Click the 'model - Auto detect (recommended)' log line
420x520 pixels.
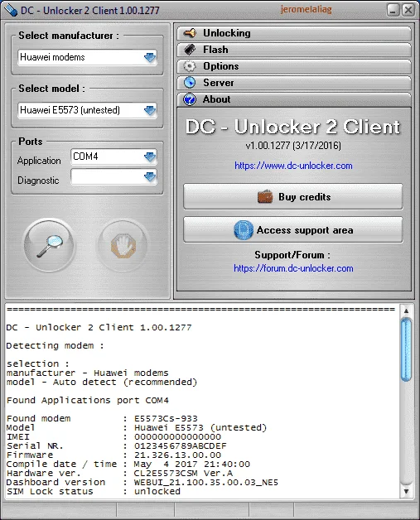[x=102, y=382]
